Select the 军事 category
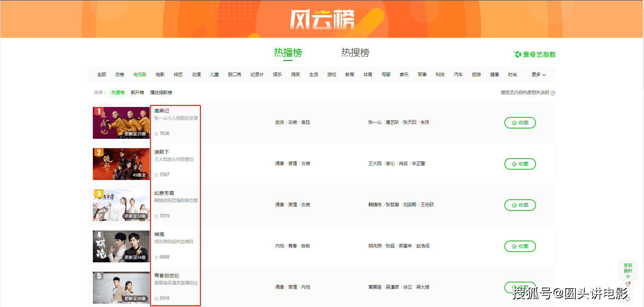The width and height of the screenshot is (644, 307). 422,74
